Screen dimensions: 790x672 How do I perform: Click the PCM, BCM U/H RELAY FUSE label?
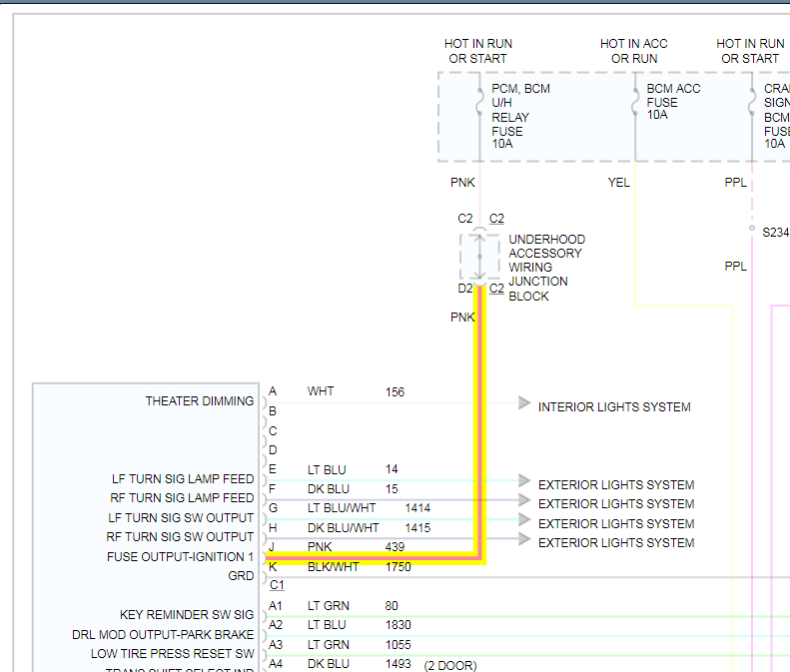click(520, 116)
